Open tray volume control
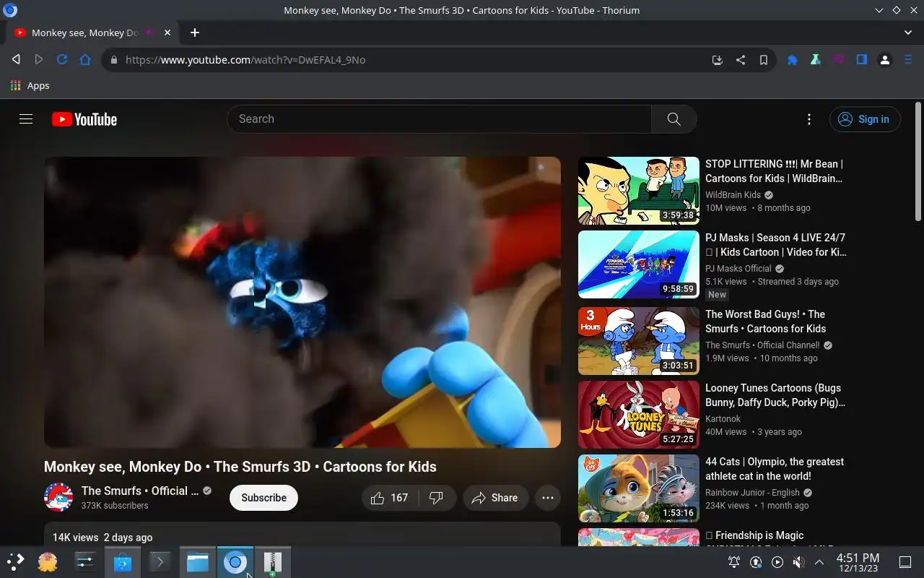This screenshot has height=578, width=924. click(x=798, y=562)
